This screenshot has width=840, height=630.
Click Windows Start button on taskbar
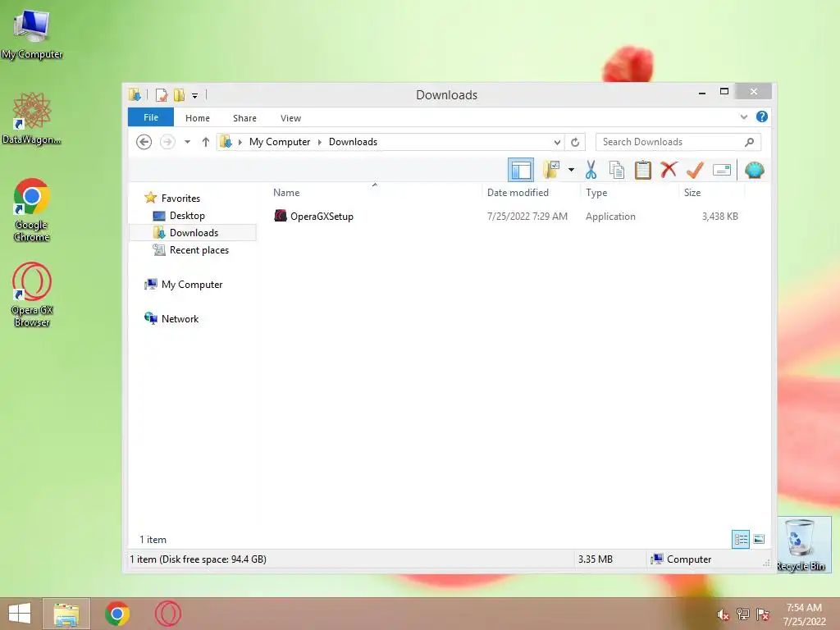click(20, 614)
